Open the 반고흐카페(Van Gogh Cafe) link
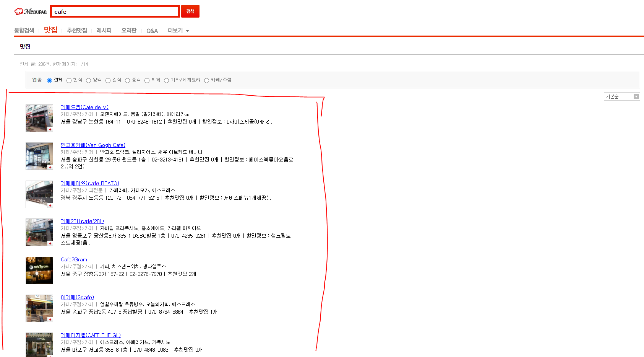 pos(93,145)
